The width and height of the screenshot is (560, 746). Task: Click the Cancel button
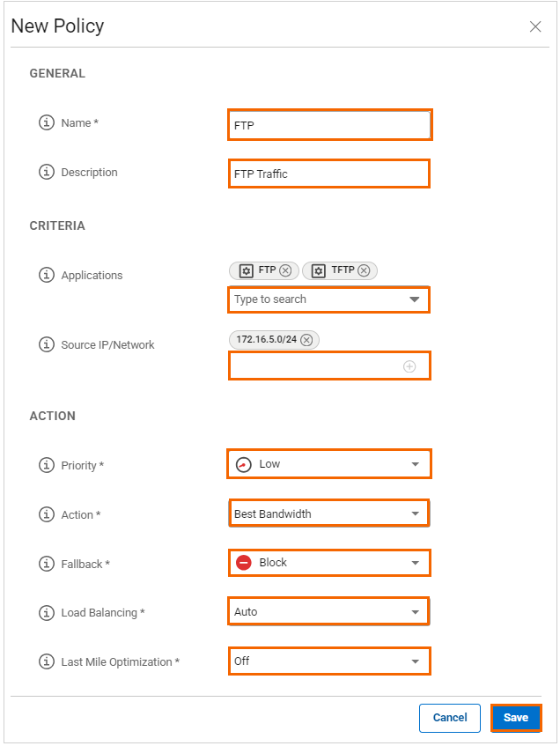pyautogui.click(x=450, y=718)
